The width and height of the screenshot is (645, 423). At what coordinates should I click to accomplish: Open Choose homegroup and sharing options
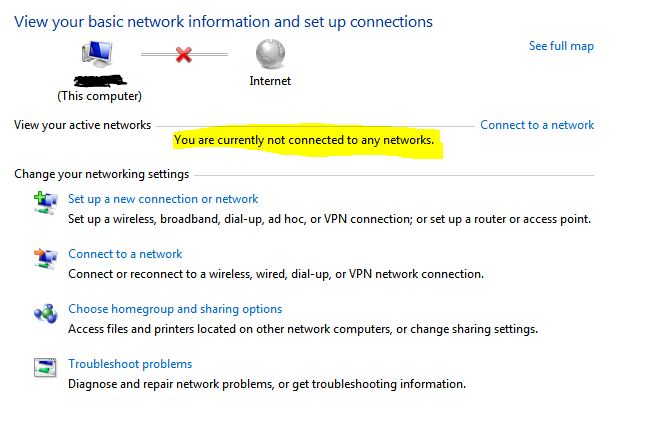click(175, 309)
